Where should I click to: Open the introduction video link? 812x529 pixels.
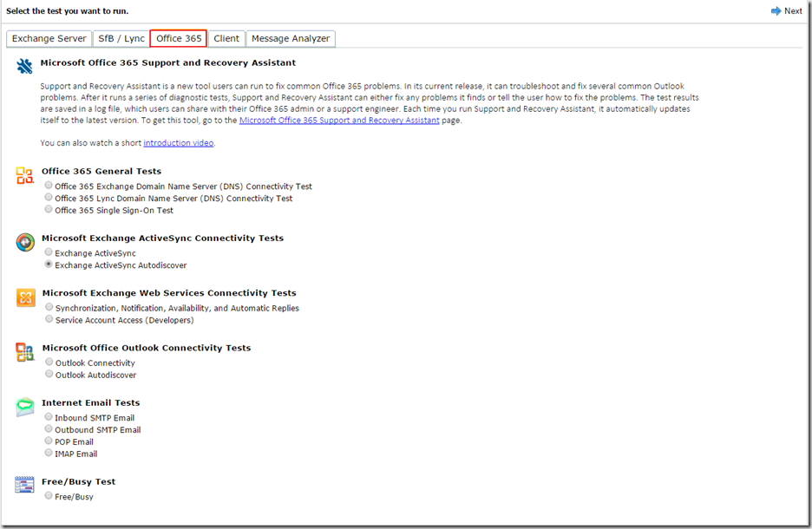pos(178,143)
